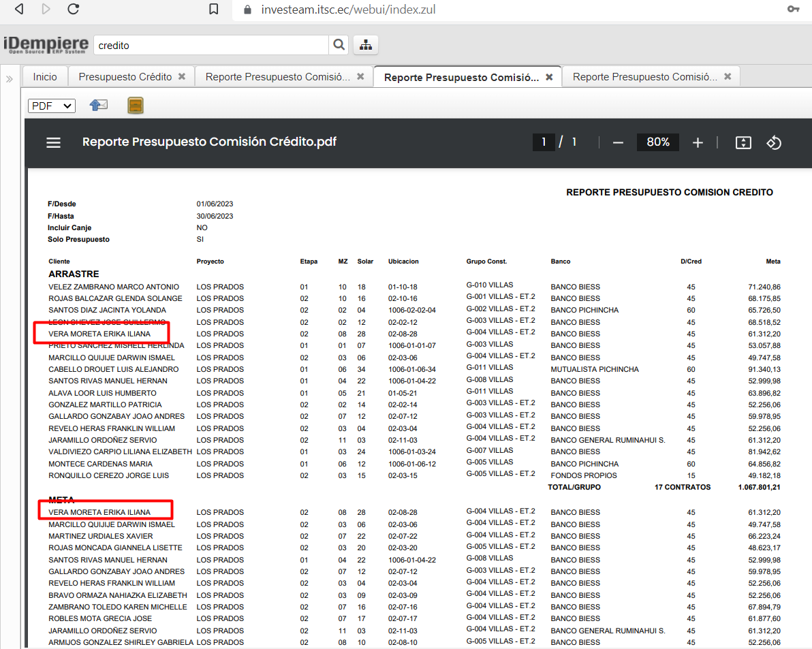Click the iDempiere logo
Screen dimensions: 812x649
click(x=46, y=45)
